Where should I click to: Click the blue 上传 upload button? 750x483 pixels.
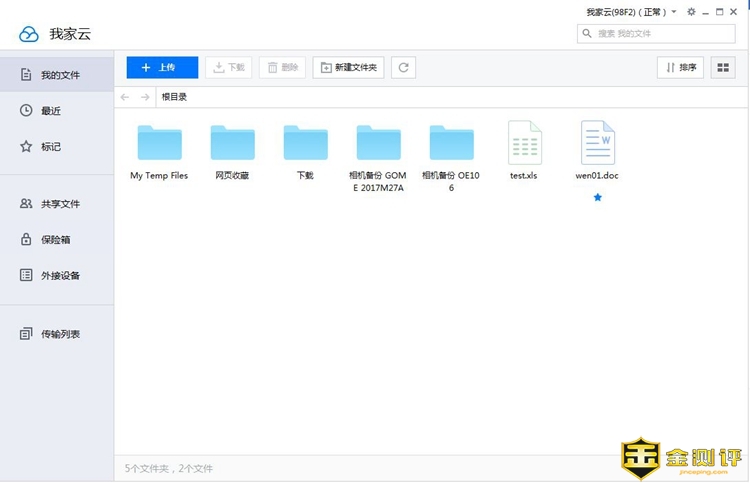point(162,67)
